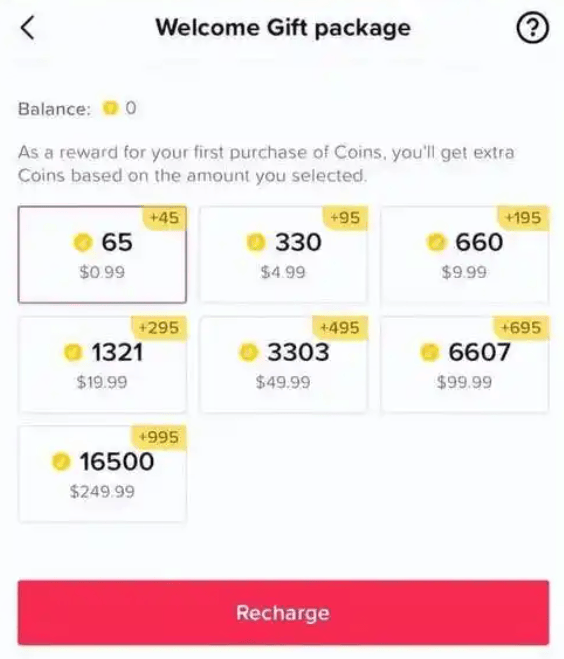Click the coin icon next to Balance
564x659 pixels.
(110, 108)
